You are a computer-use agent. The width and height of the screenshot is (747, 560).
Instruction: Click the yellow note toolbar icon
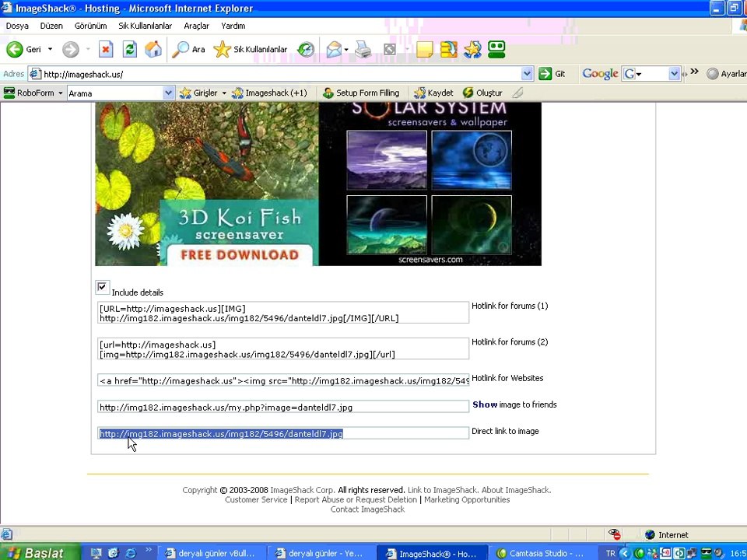425,49
